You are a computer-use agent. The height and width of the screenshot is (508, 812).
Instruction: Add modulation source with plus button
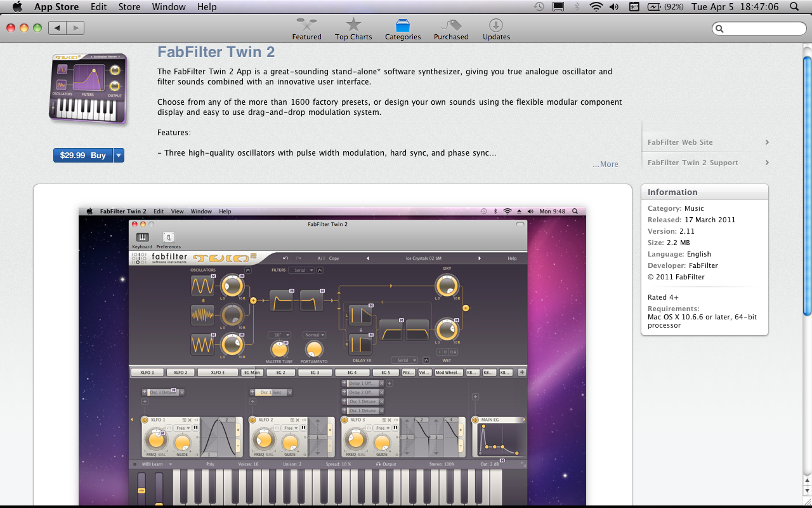[x=522, y=372]
